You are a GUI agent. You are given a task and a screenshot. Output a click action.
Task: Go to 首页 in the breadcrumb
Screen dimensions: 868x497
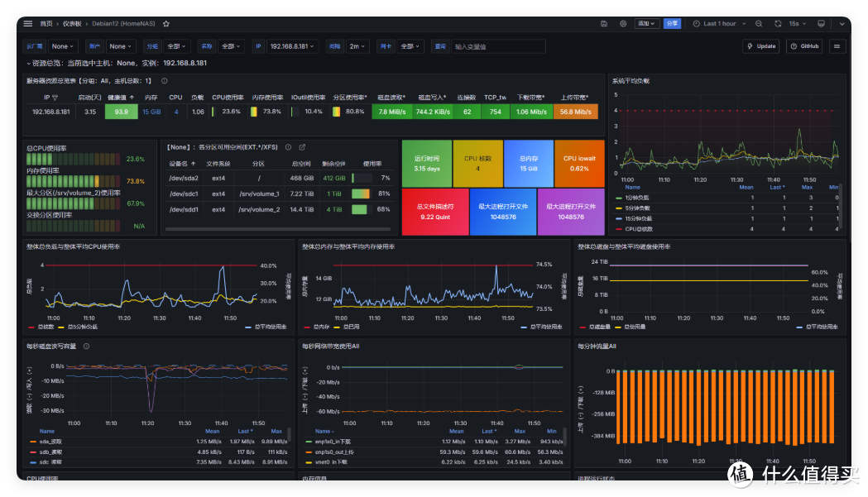46,24
